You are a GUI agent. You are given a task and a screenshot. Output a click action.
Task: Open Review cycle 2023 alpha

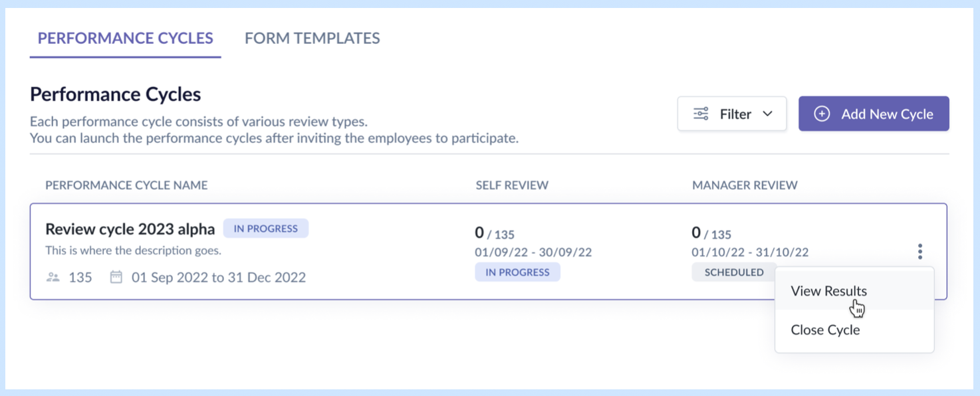(x=130, y=229)
